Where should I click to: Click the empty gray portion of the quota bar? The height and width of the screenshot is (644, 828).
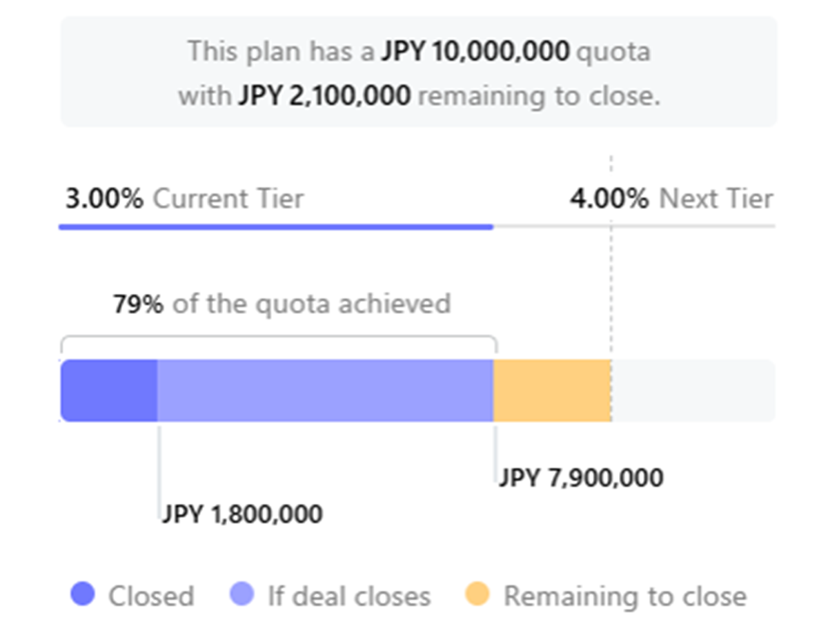[x=693, y=390]
